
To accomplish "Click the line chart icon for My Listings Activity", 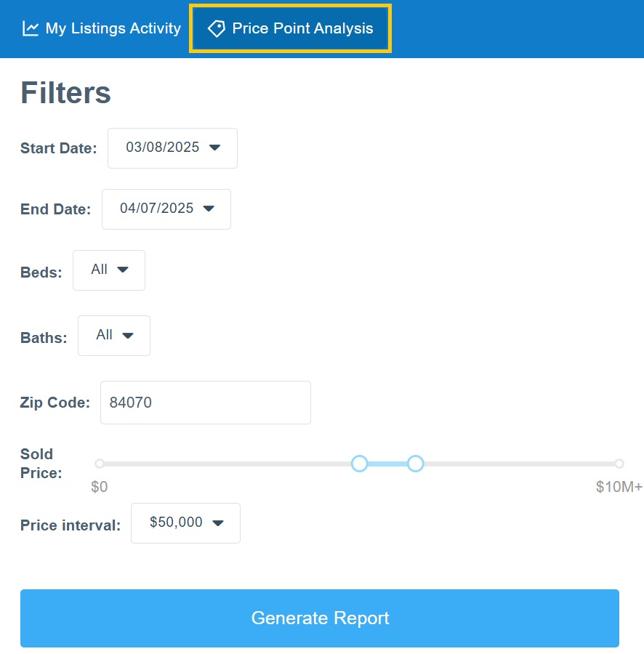I will [30, 28].
